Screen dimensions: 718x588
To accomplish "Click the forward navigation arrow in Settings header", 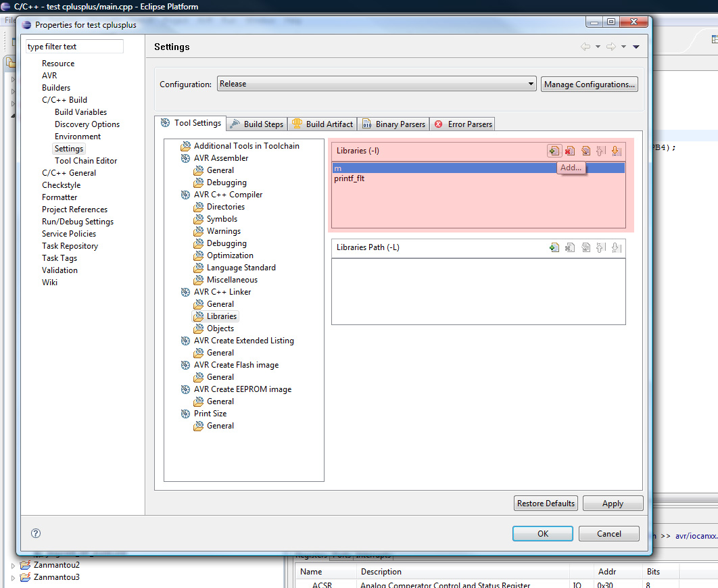I will [611, 47].
